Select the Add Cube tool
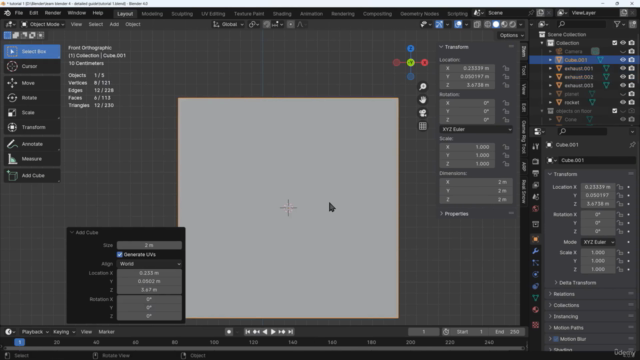Image resolution: width=640 pixels, height=360 pixels. (x=32, y=176)
